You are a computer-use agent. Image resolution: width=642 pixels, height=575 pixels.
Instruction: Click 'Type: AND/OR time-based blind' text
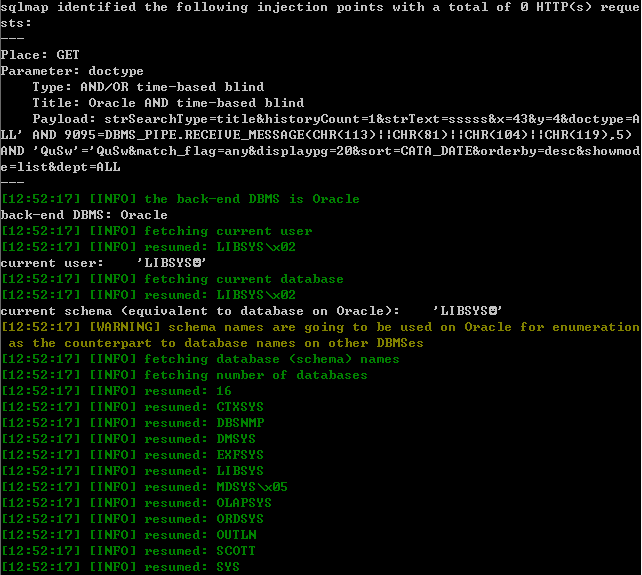pos(148,87)
